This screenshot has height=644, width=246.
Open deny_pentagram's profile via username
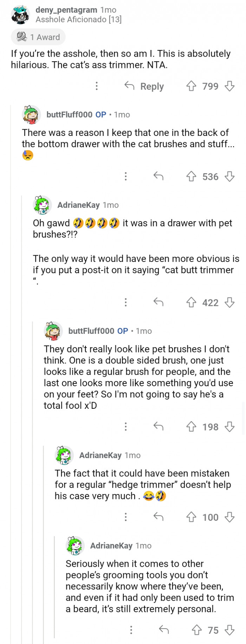coord(66,10)
